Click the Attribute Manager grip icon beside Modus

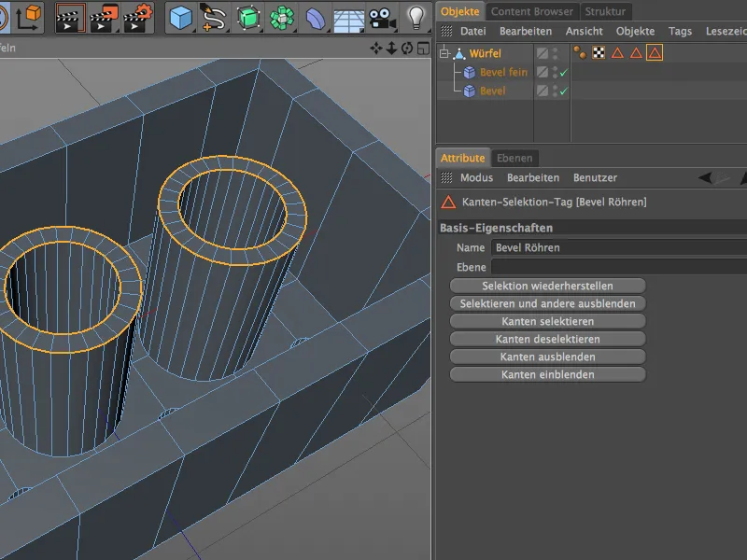pos(446,177)
